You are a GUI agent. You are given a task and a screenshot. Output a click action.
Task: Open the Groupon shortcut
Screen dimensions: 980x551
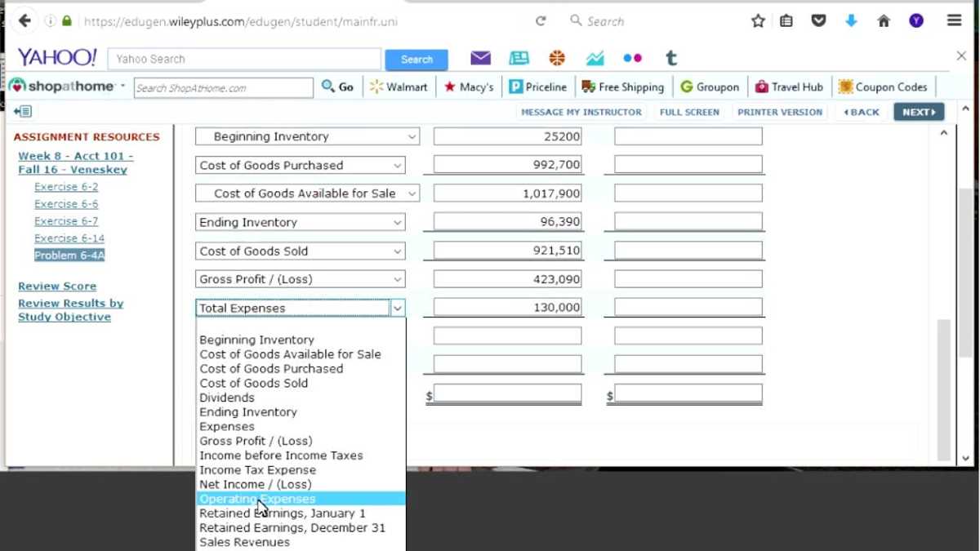pos(710,87)
